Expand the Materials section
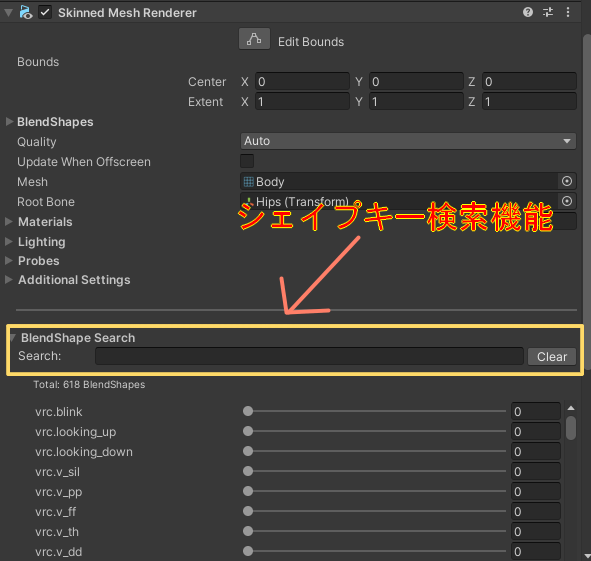 pos(9,222)
